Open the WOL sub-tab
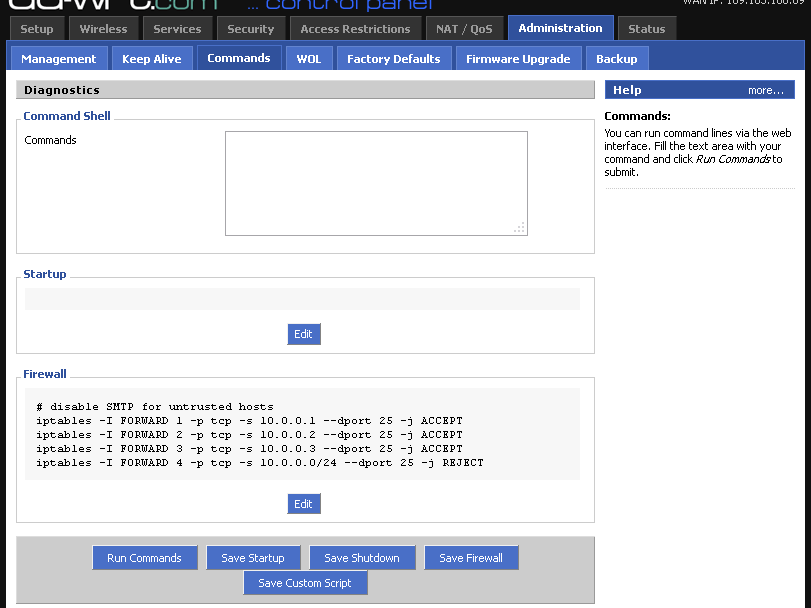 (x=309, y=58)
